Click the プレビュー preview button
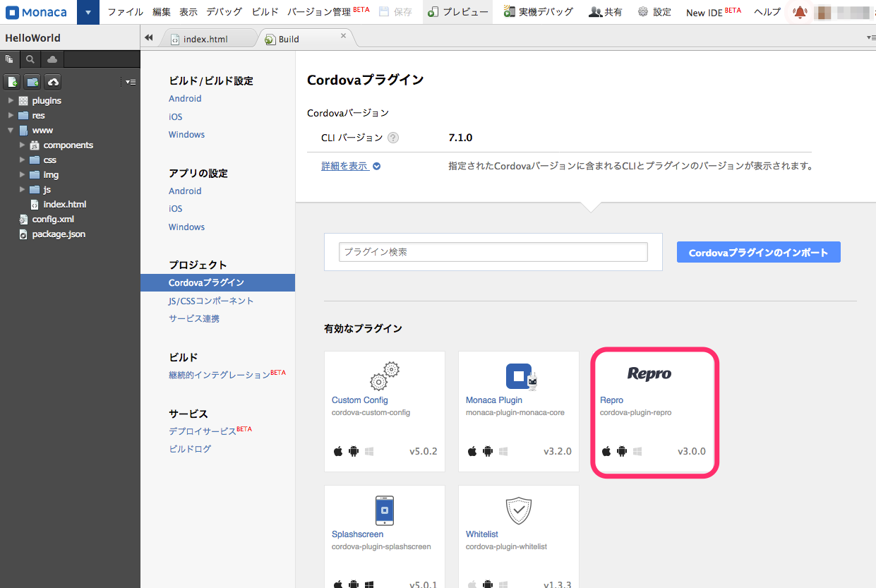The height and width of the screenshot is (588, 876). coord(457,12)
